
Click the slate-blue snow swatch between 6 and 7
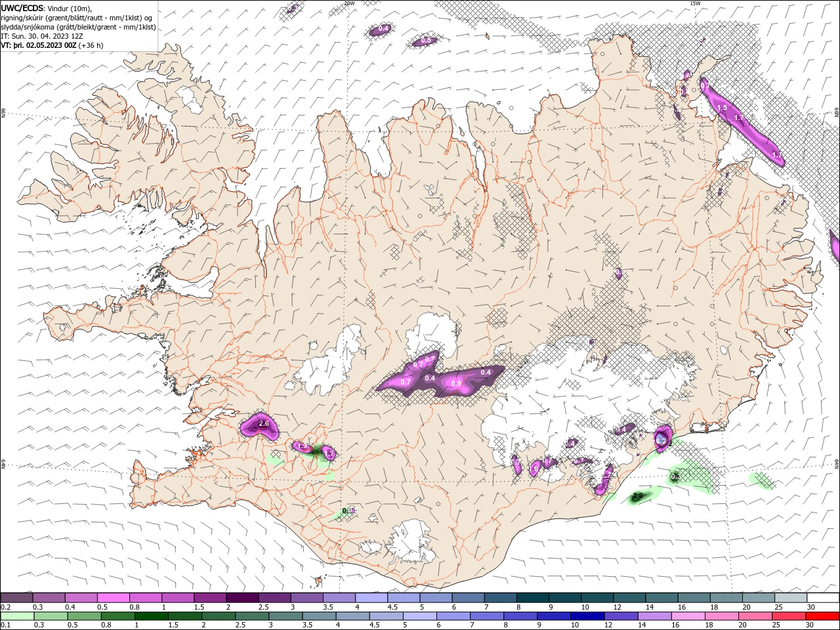468,598
